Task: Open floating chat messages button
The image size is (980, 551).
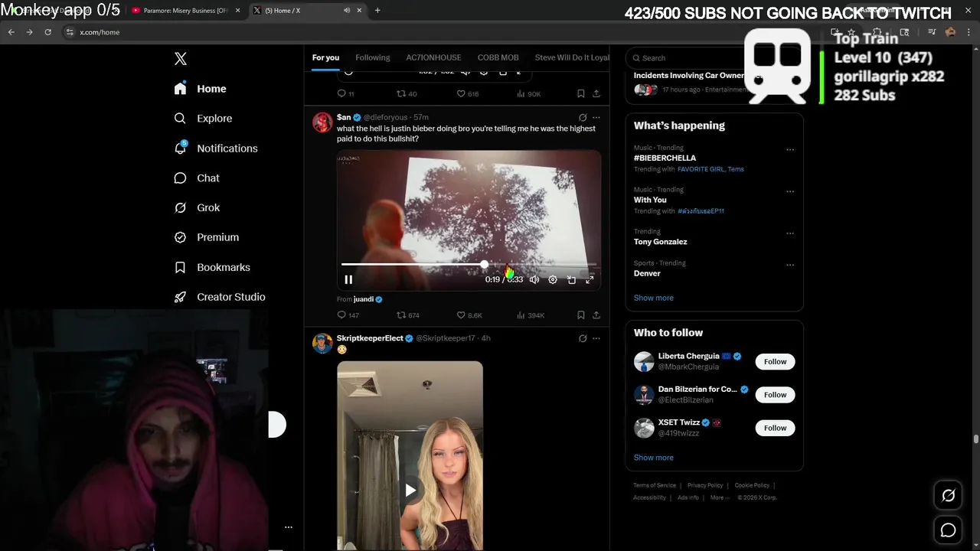Action: pyautogui.click(x=948, y=530)
